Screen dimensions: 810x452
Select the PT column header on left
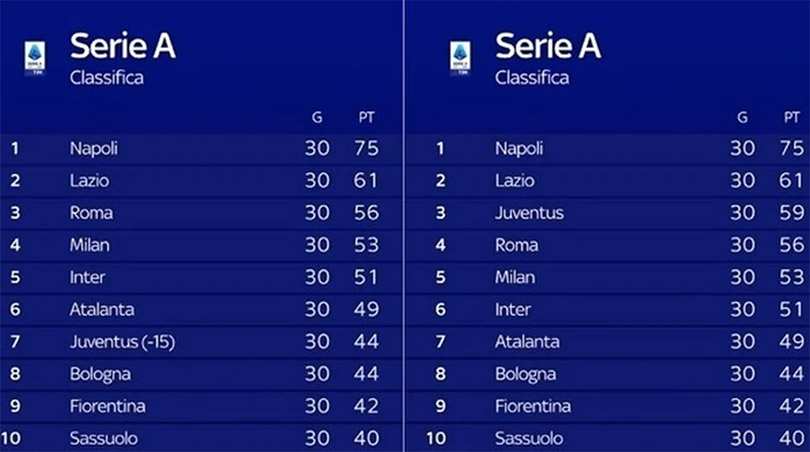tap(366, 118)
